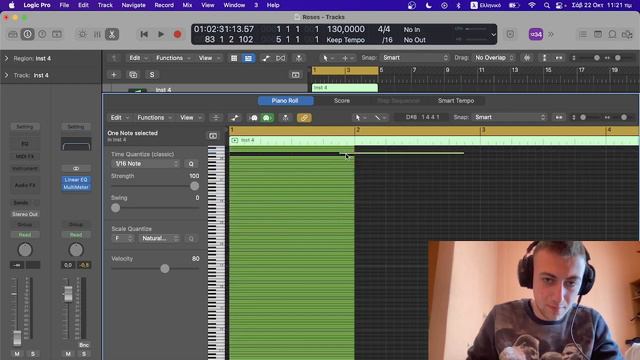640x360 pixels.
Task: Click Stereo Out output slot
Action: 25,214
